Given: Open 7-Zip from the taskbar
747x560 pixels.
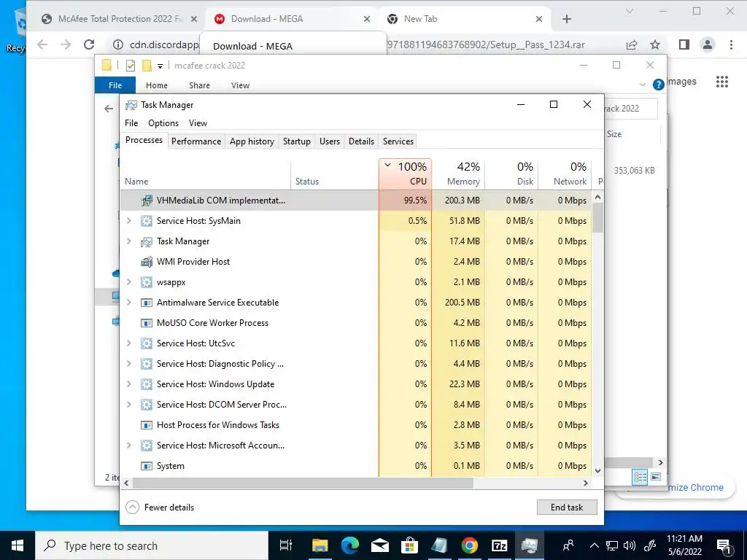Looking at the screenshot, I should click(499, 545).
